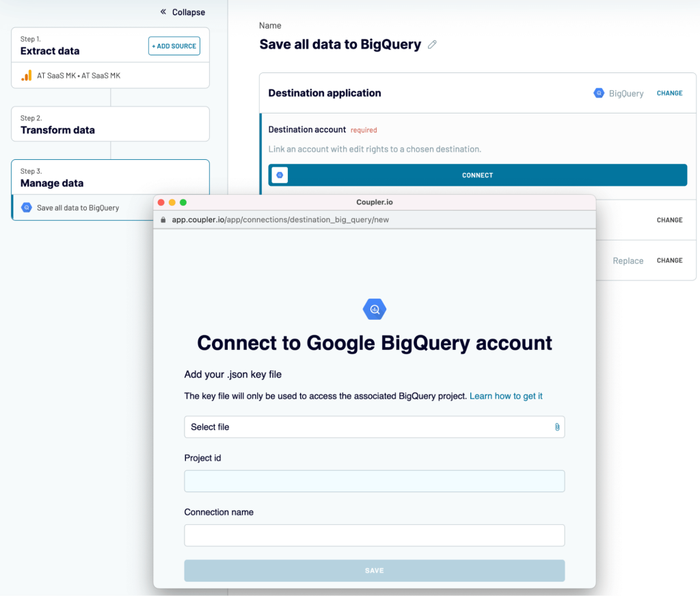Viewport: 700px width, 596px height.
Task: Focus the Connection name input field
Action: point(374,535)
